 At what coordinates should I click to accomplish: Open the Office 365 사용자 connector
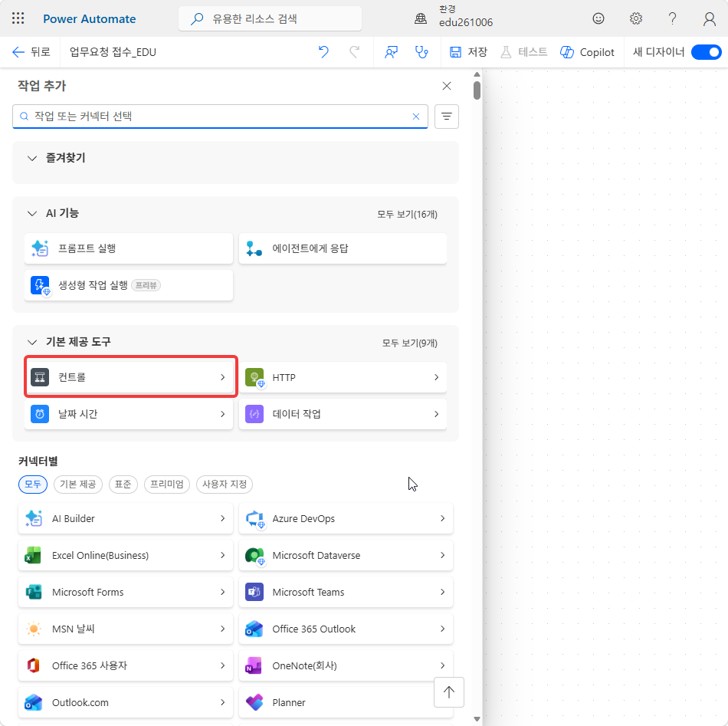pos(126,665)
